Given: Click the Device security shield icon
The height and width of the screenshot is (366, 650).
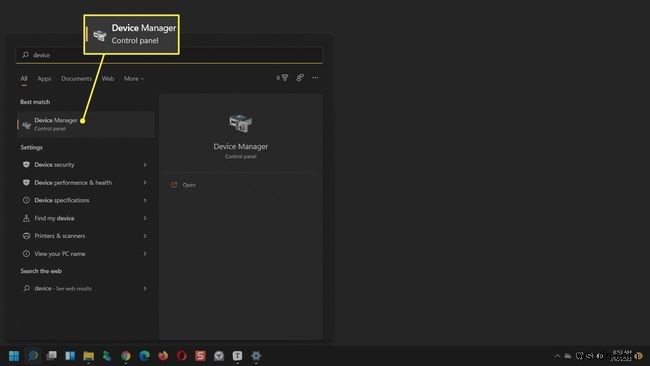Looking at the screenshot, I should tap(26, 165).
